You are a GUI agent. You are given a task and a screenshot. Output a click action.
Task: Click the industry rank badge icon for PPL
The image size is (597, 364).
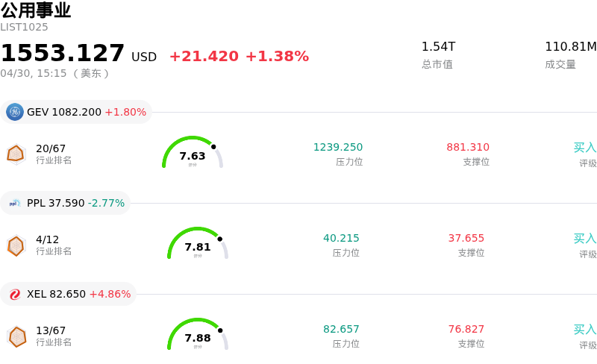pos(16,245)
